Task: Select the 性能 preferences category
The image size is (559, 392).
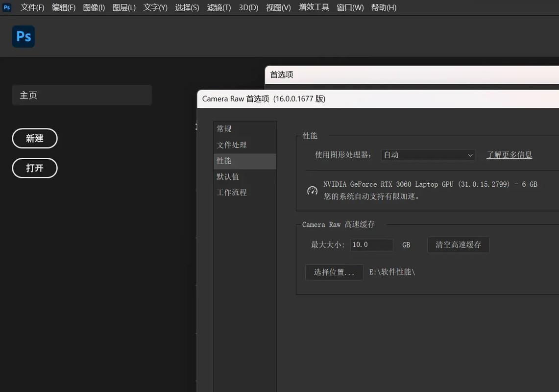Action: pyautogui.click(x=245, y=161)
